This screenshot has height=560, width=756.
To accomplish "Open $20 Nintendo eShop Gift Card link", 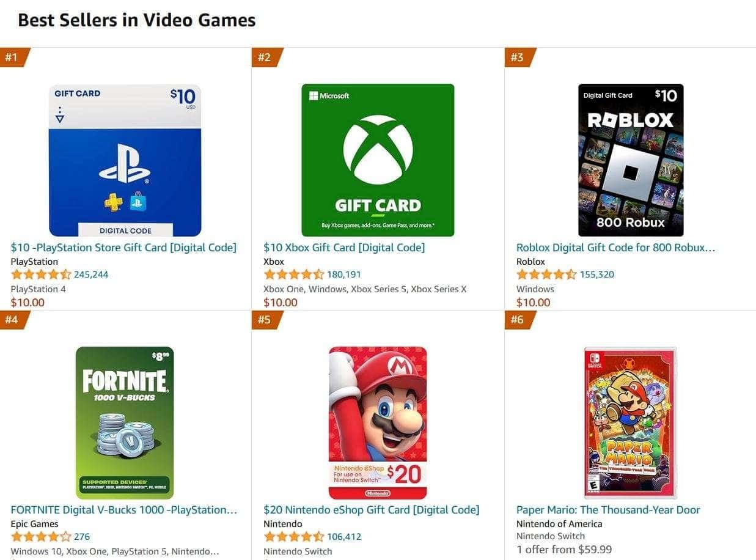I will click(372, 510).
